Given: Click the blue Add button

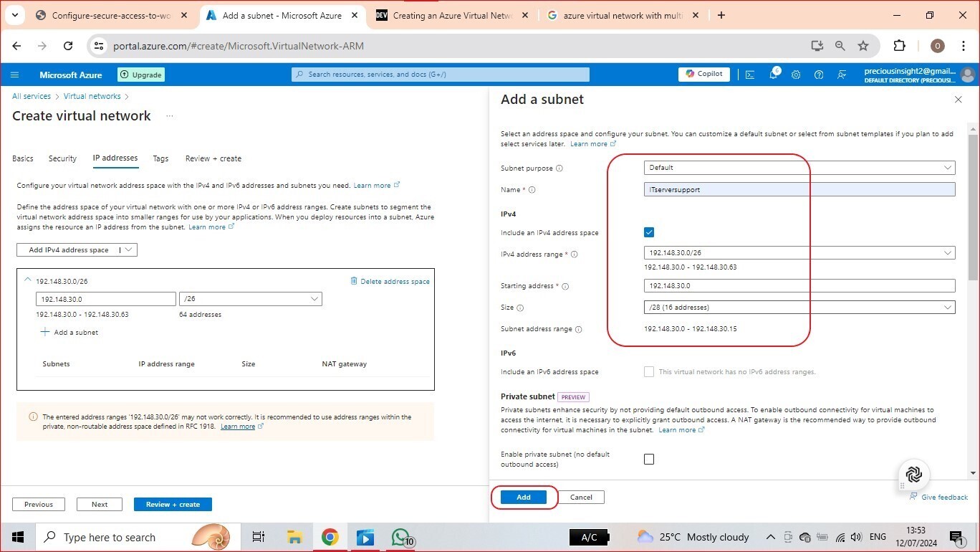Looking at the screenshot, I should tap(524, 497).
